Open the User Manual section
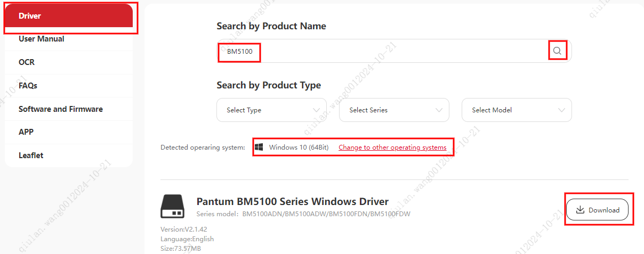 [69, 39]
